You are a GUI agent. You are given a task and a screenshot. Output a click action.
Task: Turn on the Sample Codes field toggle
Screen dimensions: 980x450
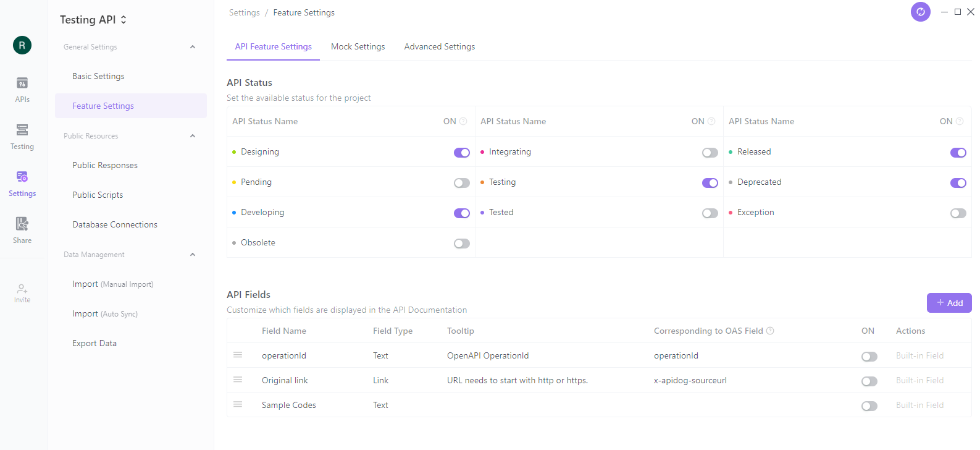coord(869,406)
